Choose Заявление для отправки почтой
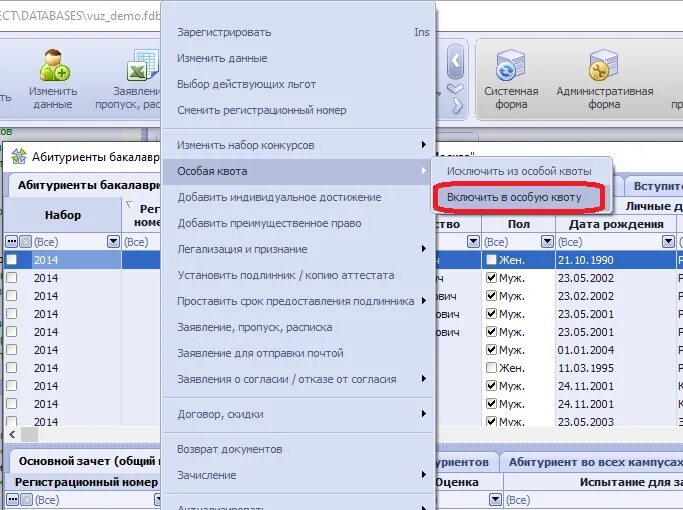The height and width of the screenshot is (510, 683). (298, 353)
